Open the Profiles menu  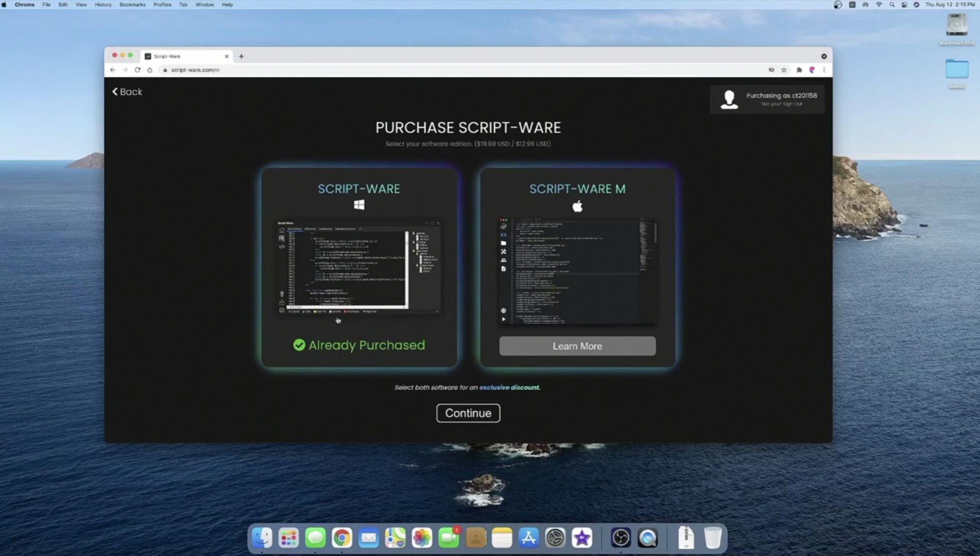(x=162, y=5)
